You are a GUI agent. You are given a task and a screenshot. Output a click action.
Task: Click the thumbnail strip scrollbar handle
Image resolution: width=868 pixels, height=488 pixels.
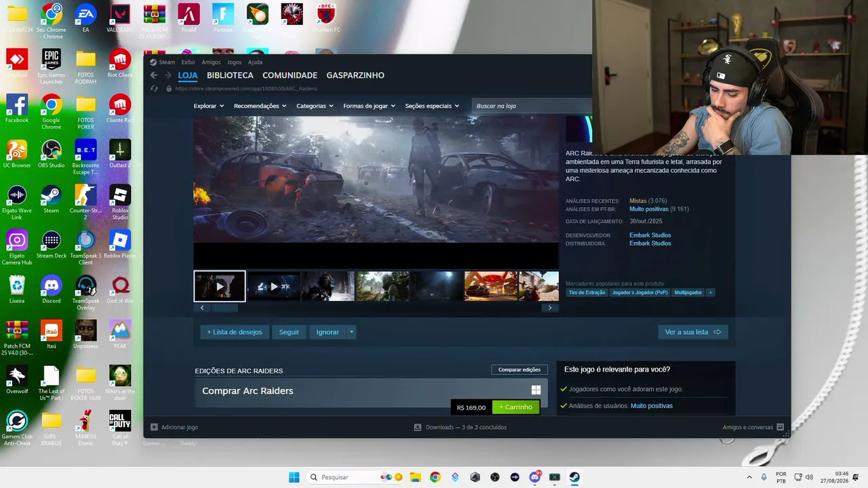pyautogui.click(x=225, y=308)
